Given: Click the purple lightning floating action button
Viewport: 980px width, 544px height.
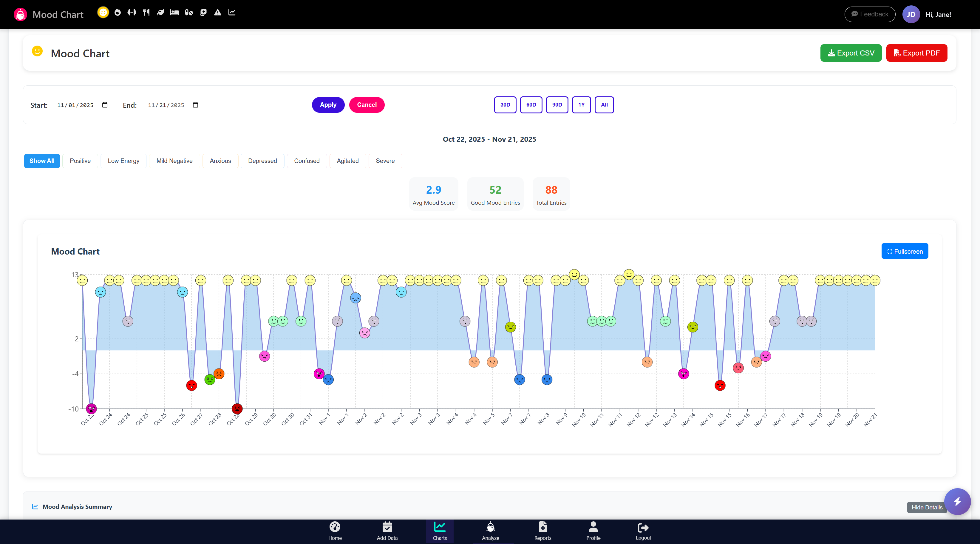Looking at the screenshot, I should point(958,502).
